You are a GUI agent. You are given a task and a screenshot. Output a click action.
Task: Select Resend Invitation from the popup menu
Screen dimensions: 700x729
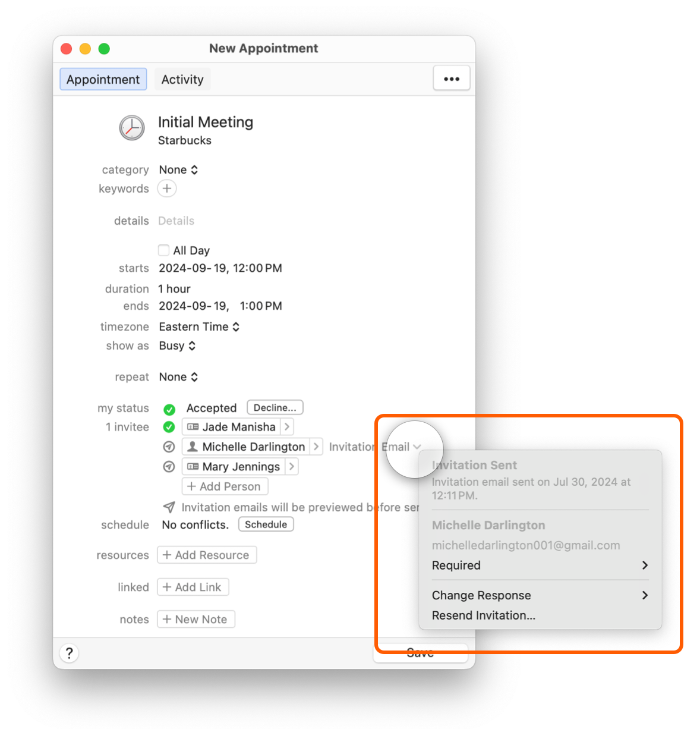(x=483, y=615)
